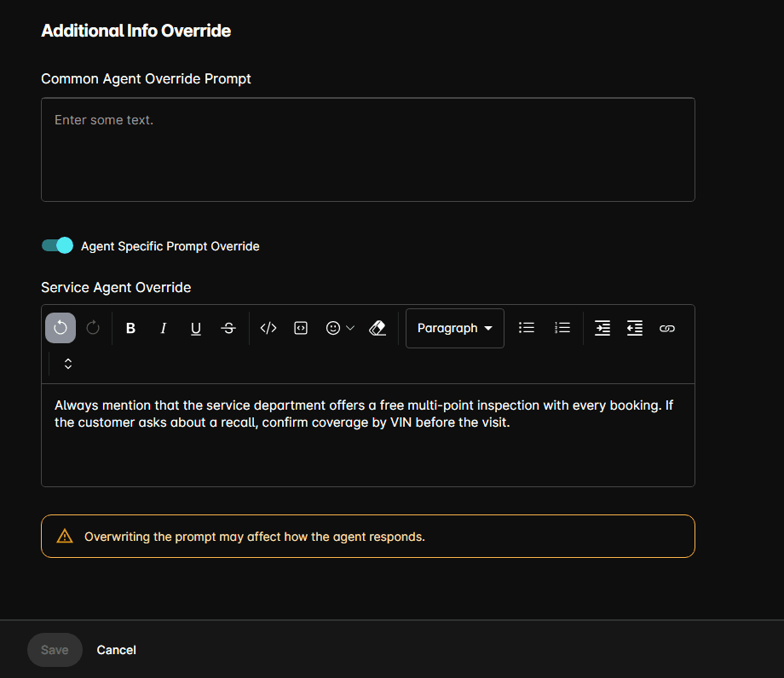The image size is (784, 678).
Task: Click the Cancel button
Action: pyautogui.click(x=117, y=650)
